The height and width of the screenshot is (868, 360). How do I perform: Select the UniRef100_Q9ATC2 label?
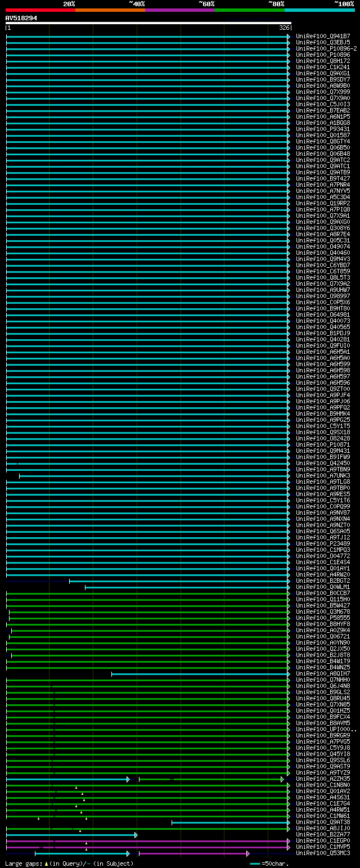(x=323, y=160)
